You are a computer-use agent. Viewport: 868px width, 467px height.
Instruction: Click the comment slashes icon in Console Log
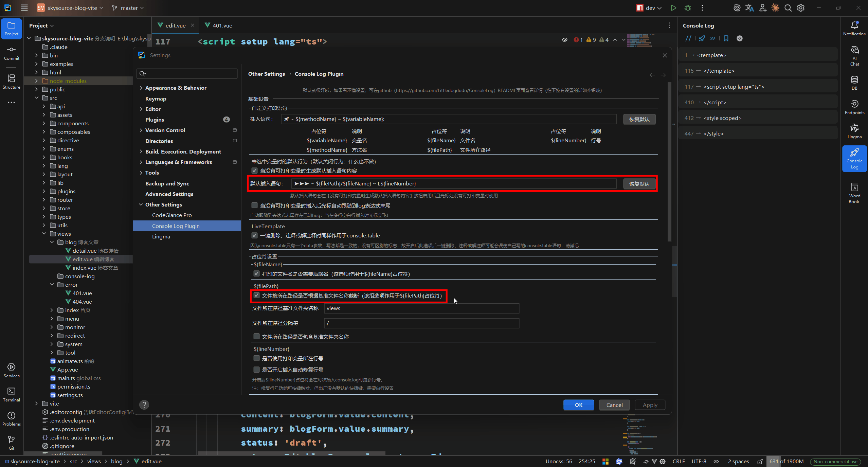(x=688, y=38)
